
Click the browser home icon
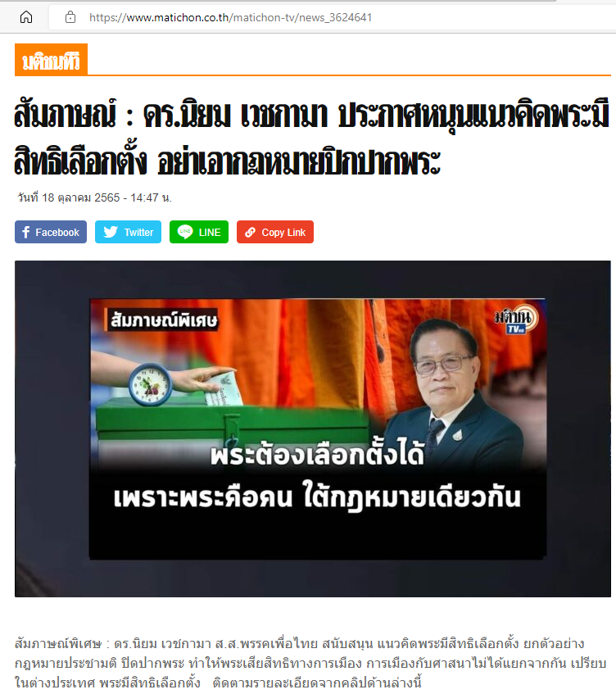tap(26, 17)
